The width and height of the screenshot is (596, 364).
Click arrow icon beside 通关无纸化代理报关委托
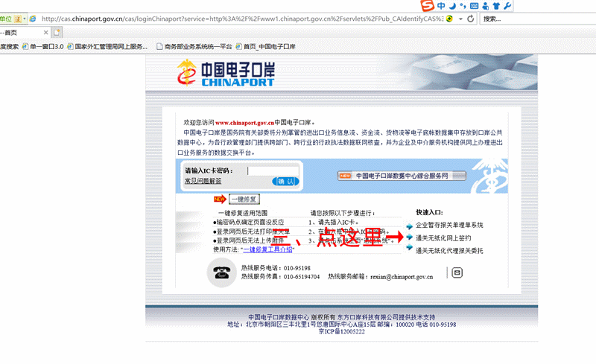point(409,252)
